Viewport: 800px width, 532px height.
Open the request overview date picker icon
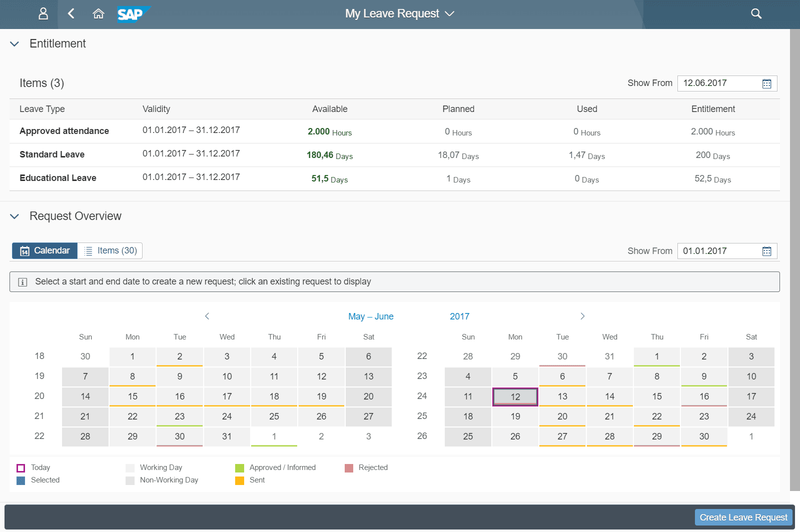tap(766, 251)
